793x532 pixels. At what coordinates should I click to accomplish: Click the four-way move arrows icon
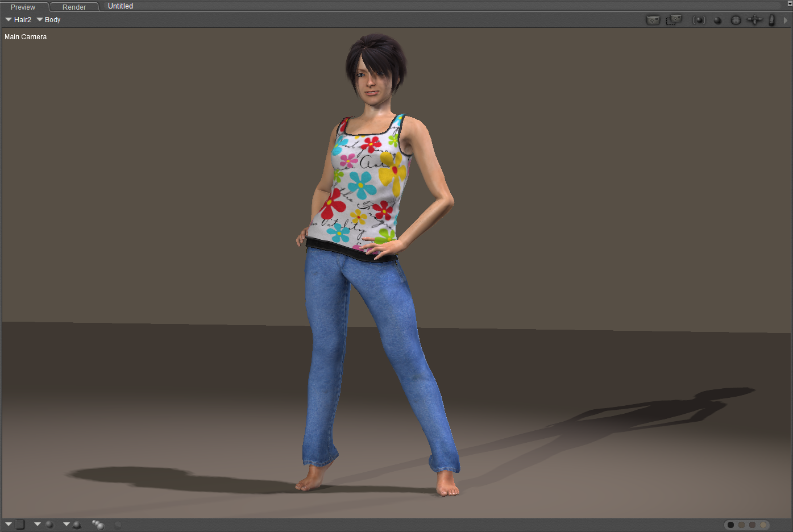(754, 20)
